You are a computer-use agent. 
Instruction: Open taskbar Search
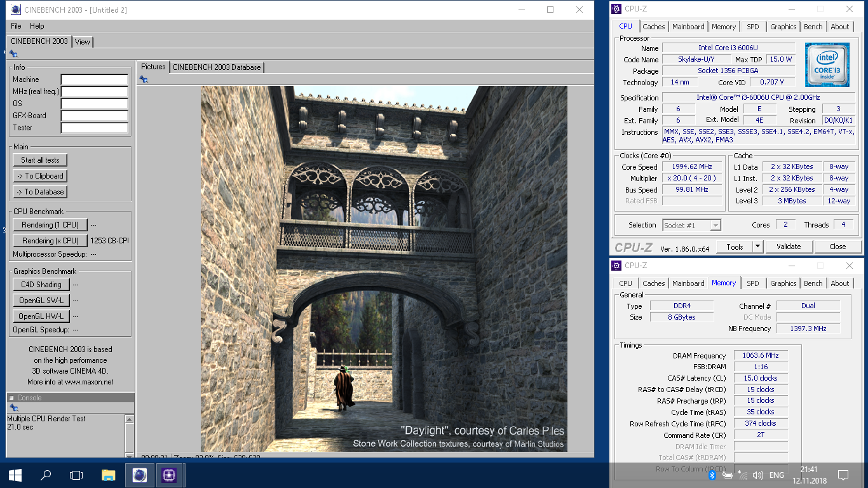[x=46, y=475]
